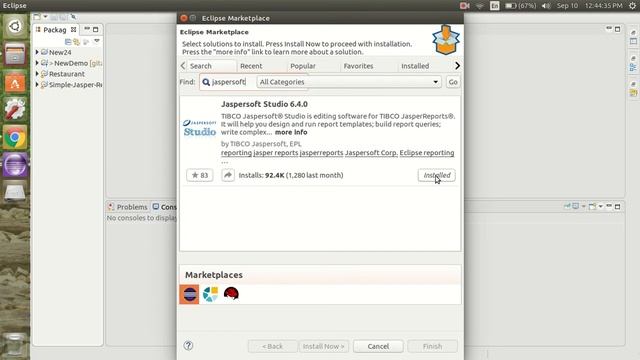The width and height of the screenshot is (640, 360).
Task: Open Google Chrome from the launcher
Action: (x=15, y=137)
